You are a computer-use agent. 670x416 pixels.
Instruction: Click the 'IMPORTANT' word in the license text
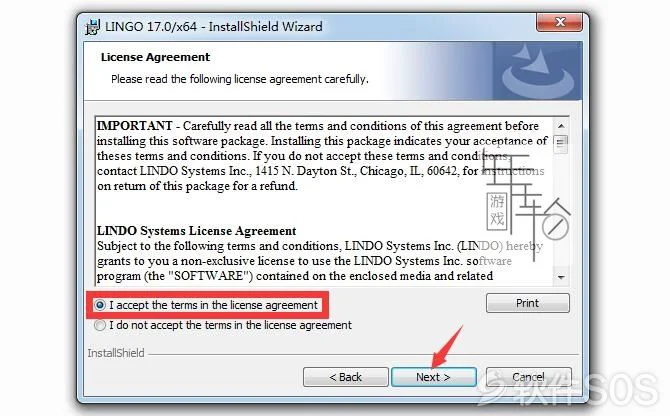[x=135, y=126]
